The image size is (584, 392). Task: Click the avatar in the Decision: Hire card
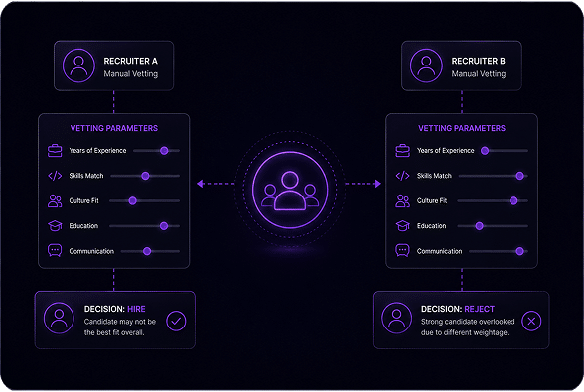click(x=59, y=318)
